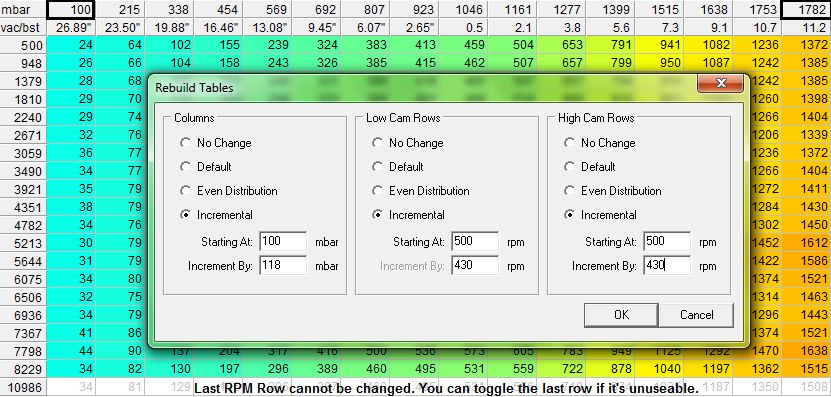
Task: Select cell value 239 in 500 row
Action: coord(268,45)
